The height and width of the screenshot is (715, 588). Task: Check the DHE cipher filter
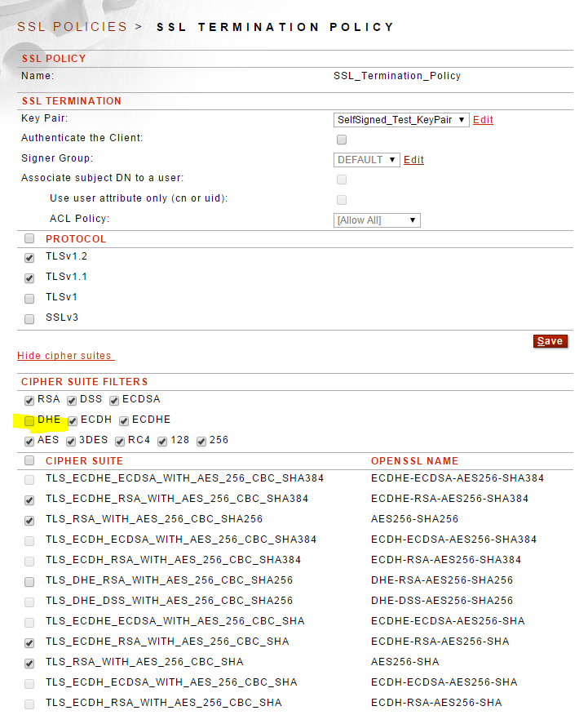[x=29, y=420]
